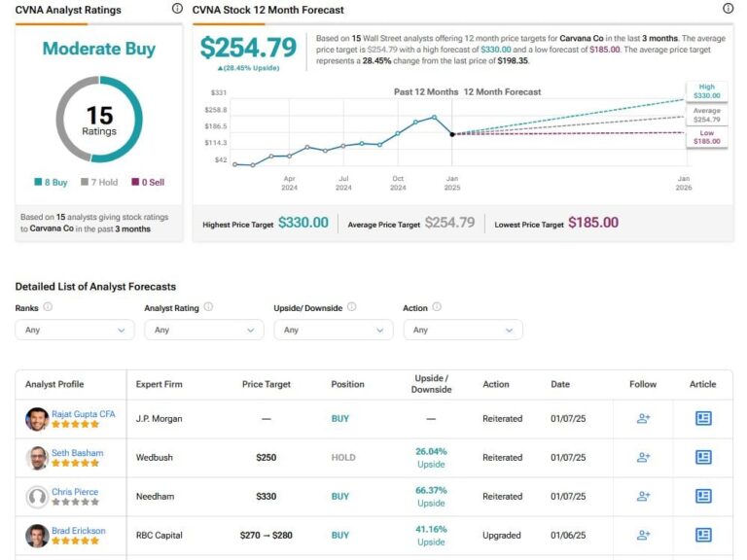This screenshot has height=560, width=747.
Task: Open Seth Basham analyst profile link
Action: point(77,453)
